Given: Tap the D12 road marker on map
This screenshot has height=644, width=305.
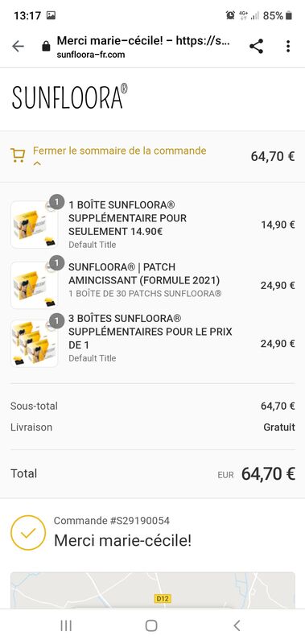Looking at the screenshot, I should pyautogui.click(x=162, y=599).
